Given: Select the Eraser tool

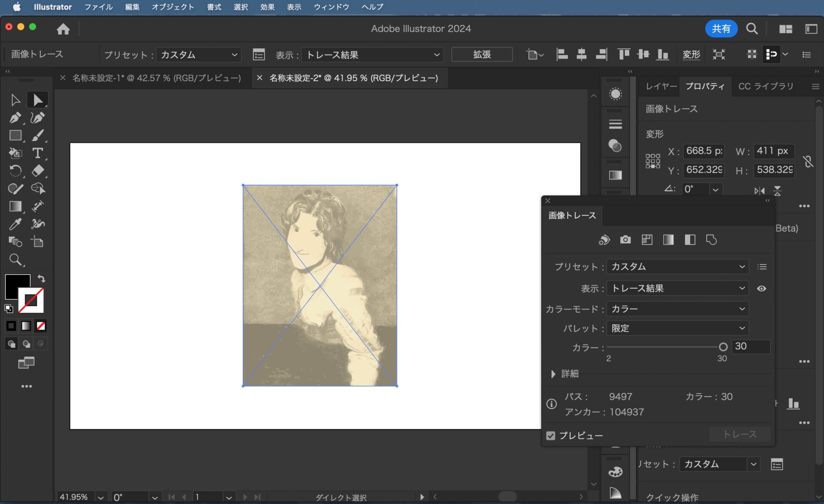Looking at the screenshot, I should [x=38, y=171].
